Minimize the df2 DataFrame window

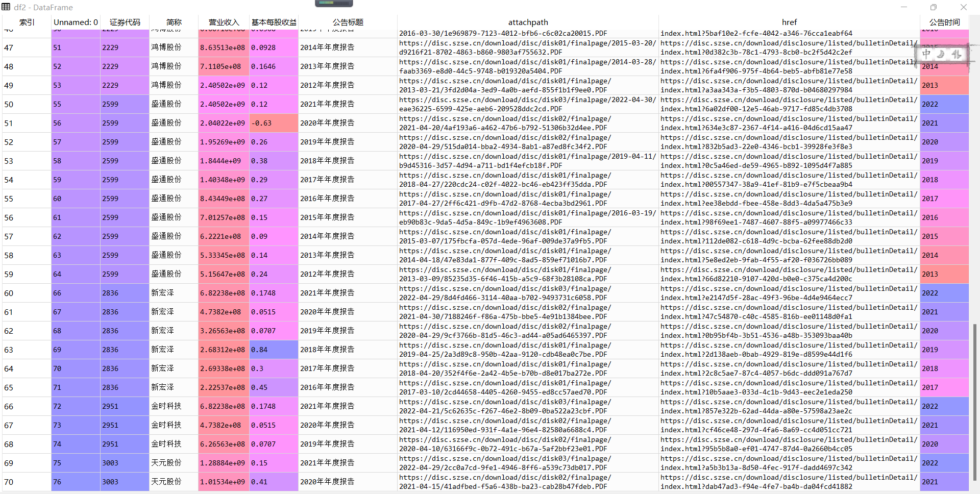(904, 7)
